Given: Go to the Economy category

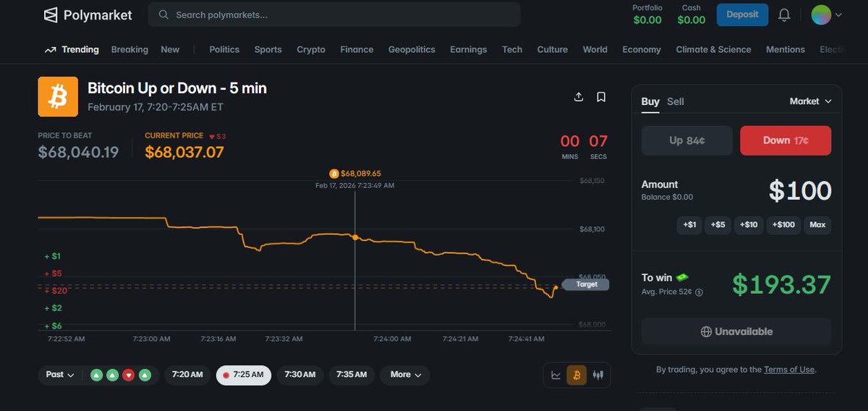Looking at the screenshot, I should pyautogui.click(x=642, y=50).
